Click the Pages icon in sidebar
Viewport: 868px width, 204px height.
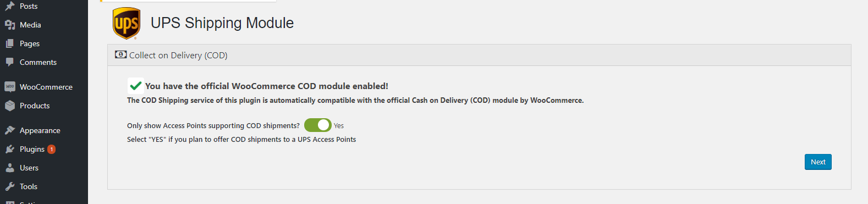(x=10, y=43)
